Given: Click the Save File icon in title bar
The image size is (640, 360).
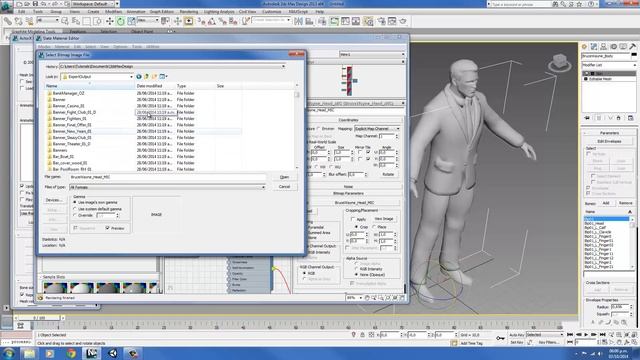Looking at the screenshot, I should point(36,4).
